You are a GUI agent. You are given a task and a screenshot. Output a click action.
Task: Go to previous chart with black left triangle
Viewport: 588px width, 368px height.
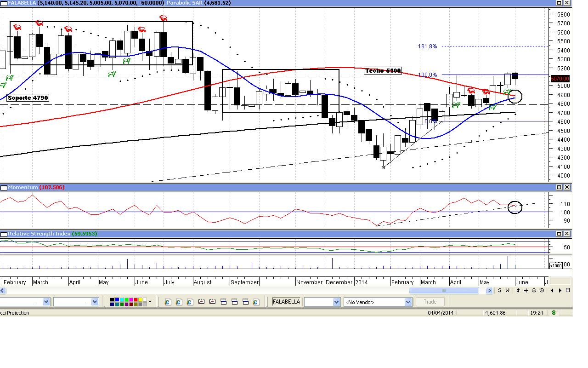tap(552, 290)
